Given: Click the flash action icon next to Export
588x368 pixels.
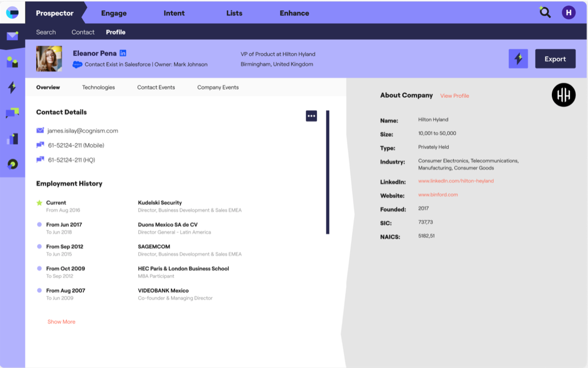Looking at the screenshot, I should click(x=518, y=58).
